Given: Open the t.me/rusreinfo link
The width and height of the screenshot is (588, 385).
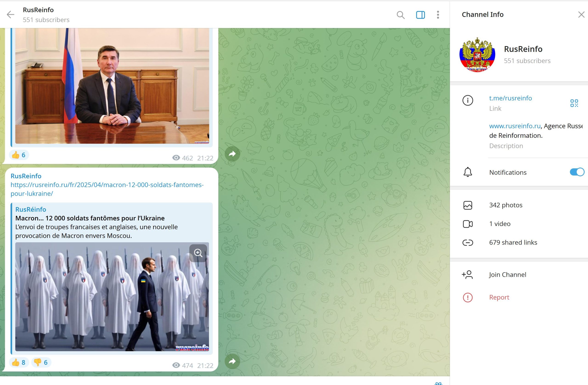Looking at the screenshot, I should [510, 98].
